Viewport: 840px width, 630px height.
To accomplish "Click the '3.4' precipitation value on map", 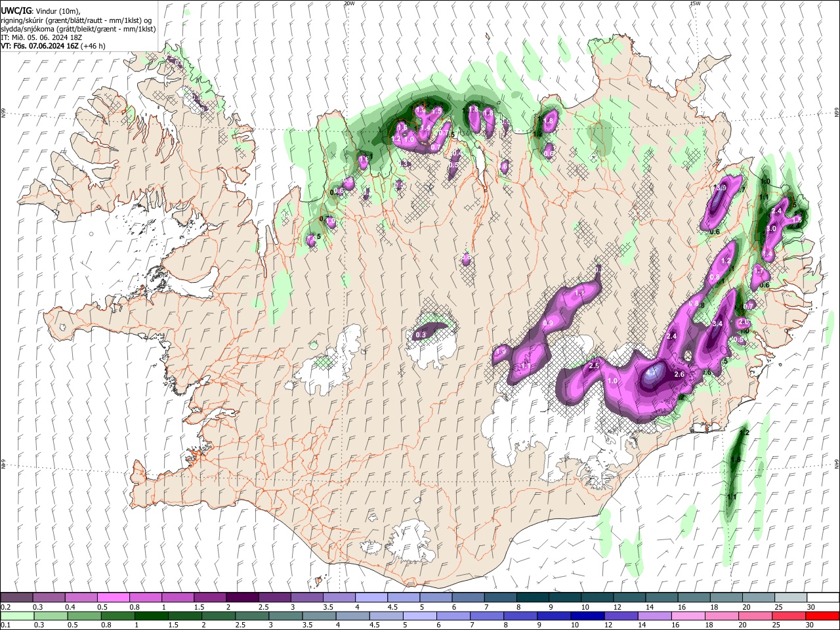I will click(717, 324).
